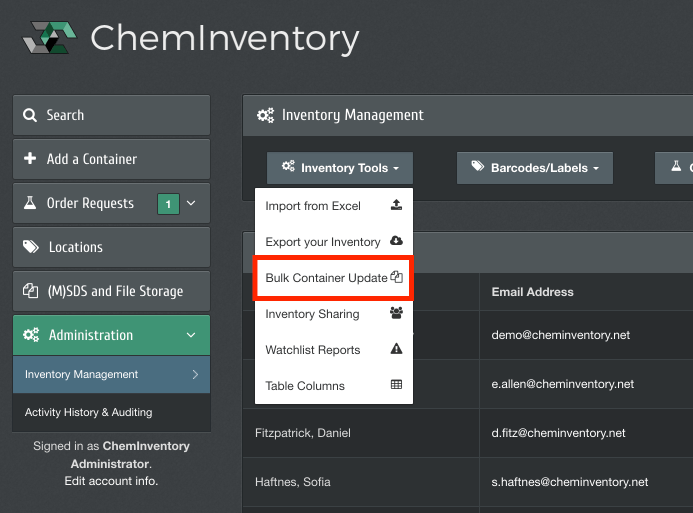The height and width of the screenshot is (513, 693).
Task: Click the Email Address column header
Action: [533, 292]
